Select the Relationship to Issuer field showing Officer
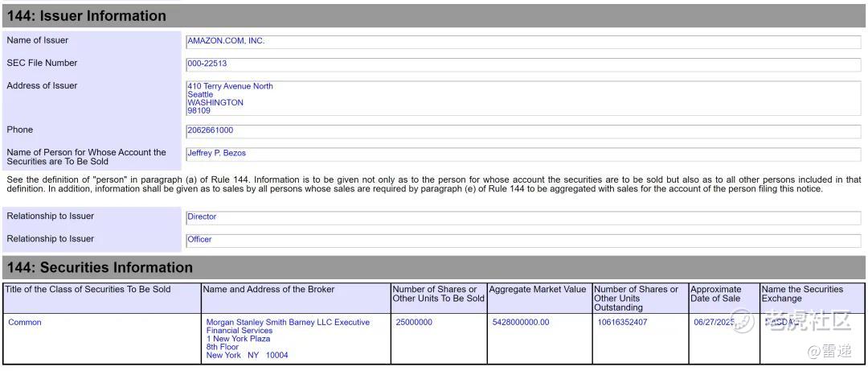Screen dimensions: 868x371 [x=523, y=241]
